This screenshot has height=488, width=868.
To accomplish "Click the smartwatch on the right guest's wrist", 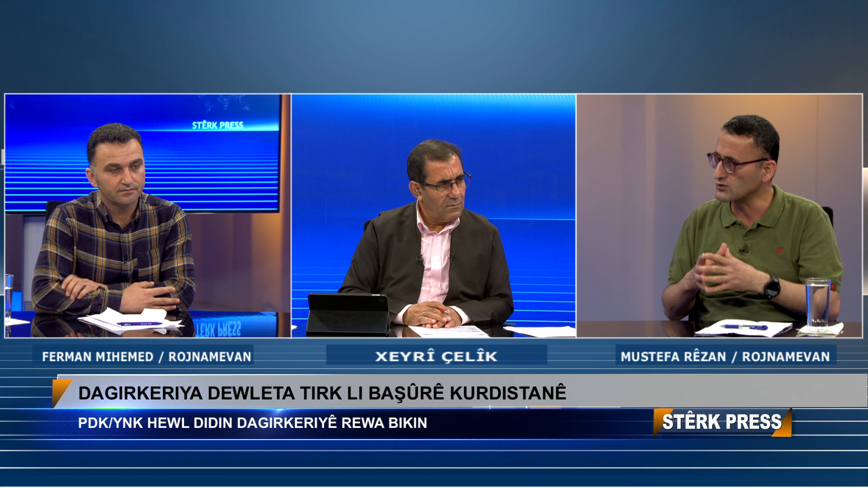I will pos(771,286).
